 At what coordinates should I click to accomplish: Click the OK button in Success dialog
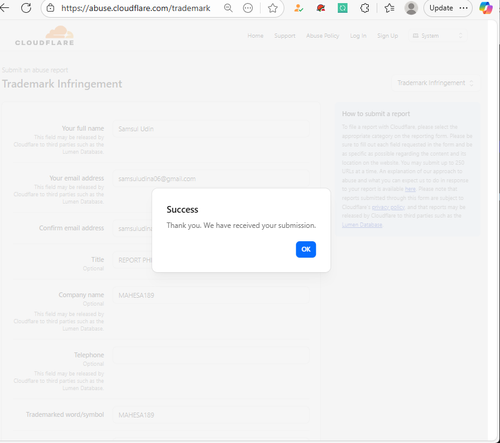[x=306, y=249]
